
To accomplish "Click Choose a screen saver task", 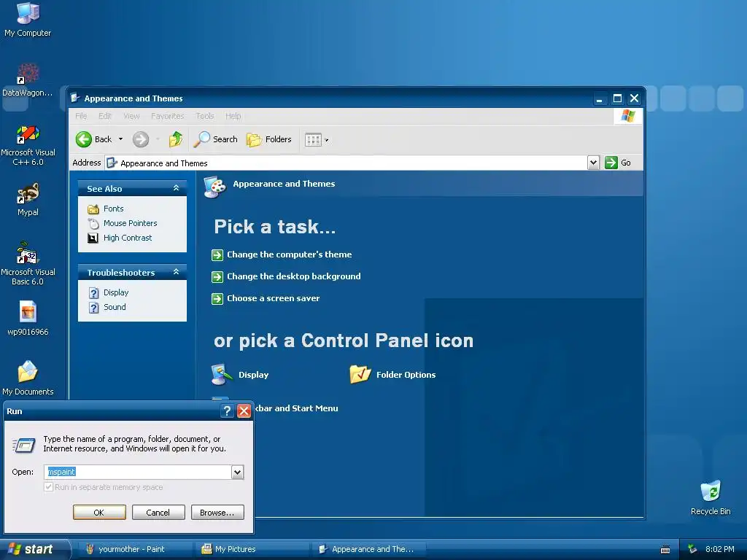I will 273,298.
